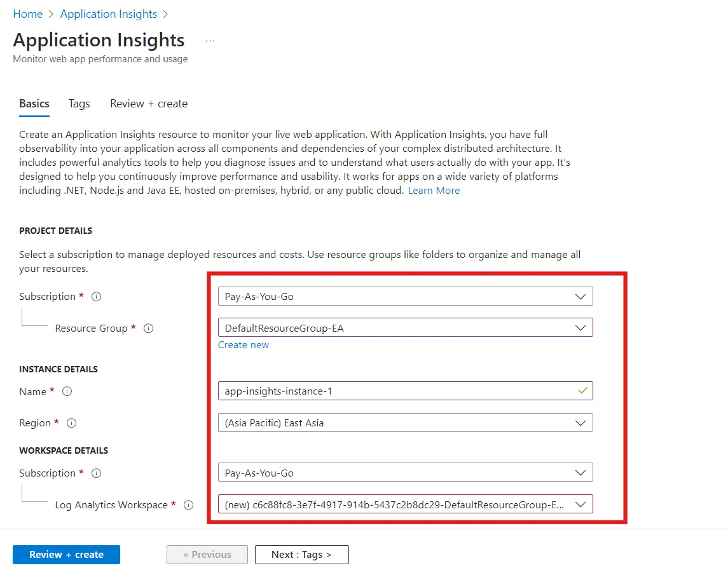Screen dimensions: 728x582
Task: Open the Region East Asia dropdown
Action: coord(405,423)
